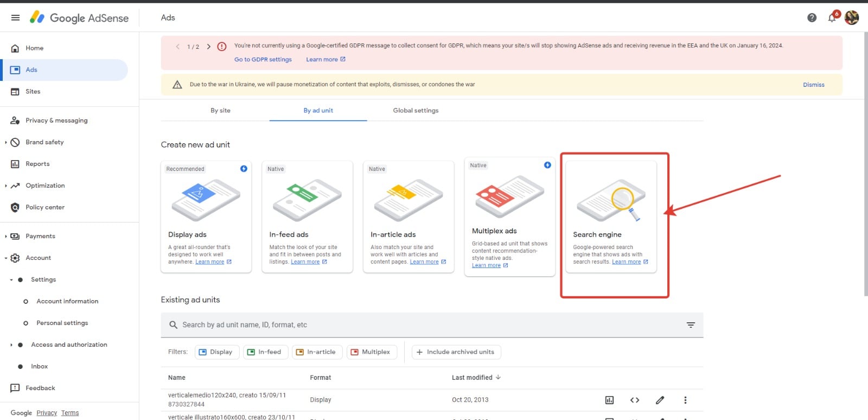Get code for verticalemedio120x240 unit

click(635, 400)
